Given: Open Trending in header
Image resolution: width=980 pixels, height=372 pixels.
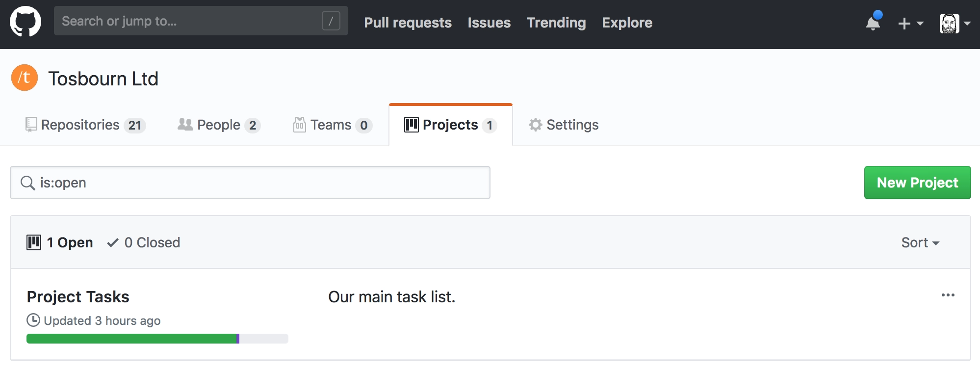Looking at the screenshot, I should 556,23.
